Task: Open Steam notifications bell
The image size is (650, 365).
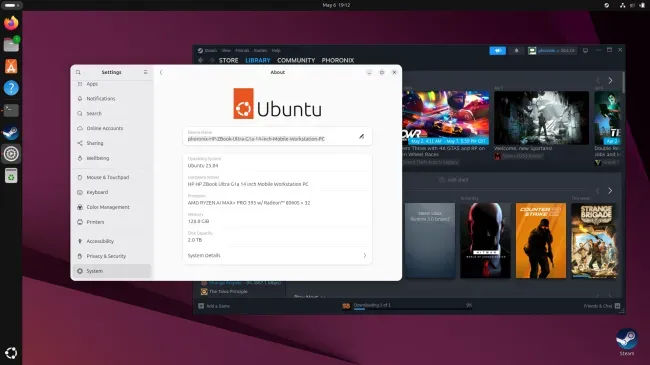Action: point(516,51)
